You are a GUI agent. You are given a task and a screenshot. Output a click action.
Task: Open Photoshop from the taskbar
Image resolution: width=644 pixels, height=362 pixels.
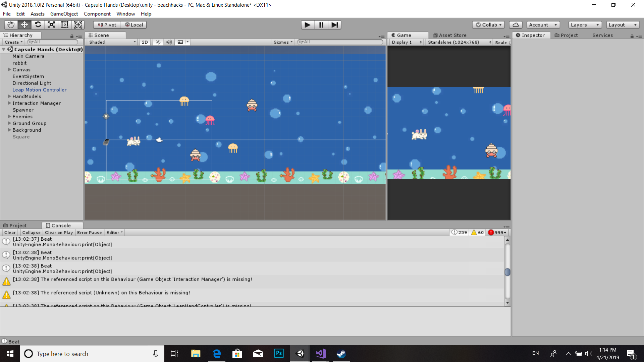pos(279,354)
